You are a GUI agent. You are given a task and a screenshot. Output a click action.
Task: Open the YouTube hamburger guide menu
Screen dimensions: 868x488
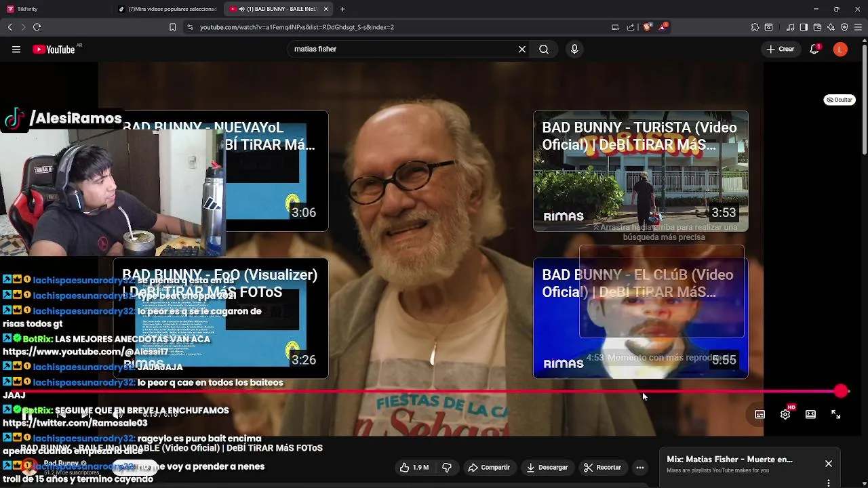[x=16, y=49]
